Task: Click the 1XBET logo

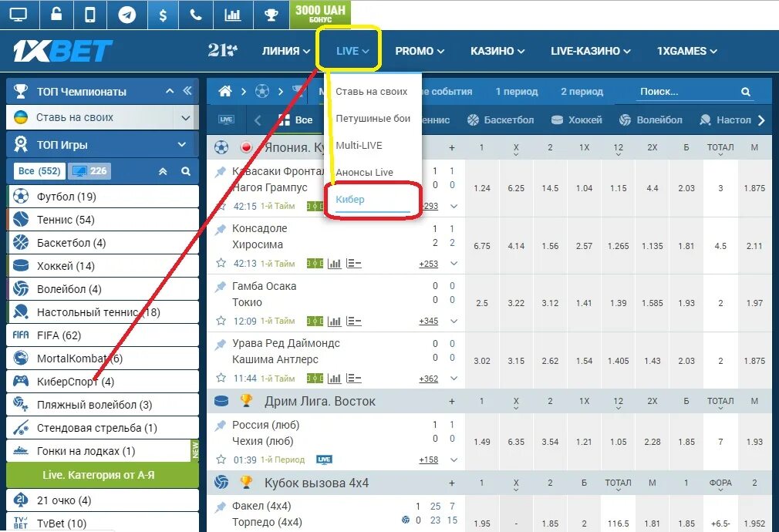Action: (x=63, y=50)
